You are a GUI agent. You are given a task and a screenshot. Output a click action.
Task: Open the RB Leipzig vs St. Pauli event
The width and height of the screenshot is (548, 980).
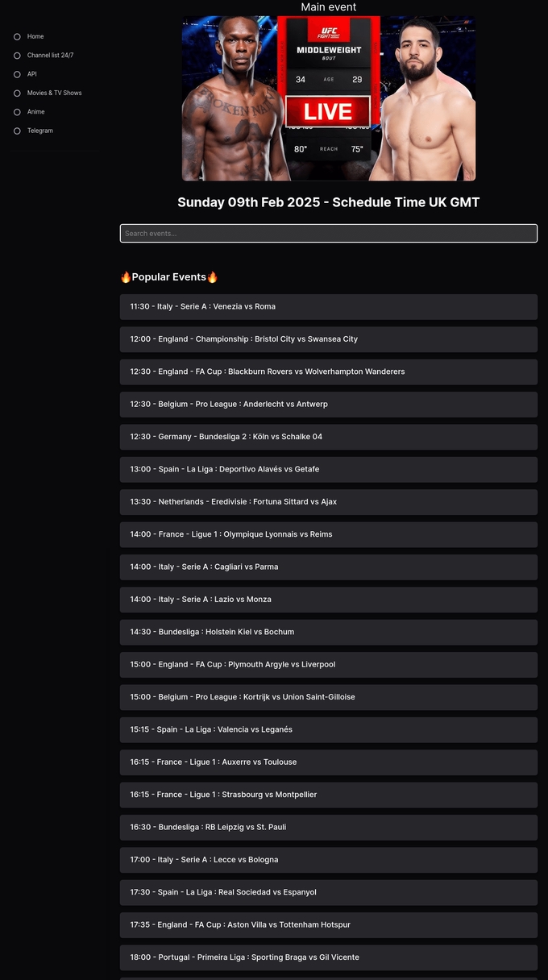coord(329,828)
